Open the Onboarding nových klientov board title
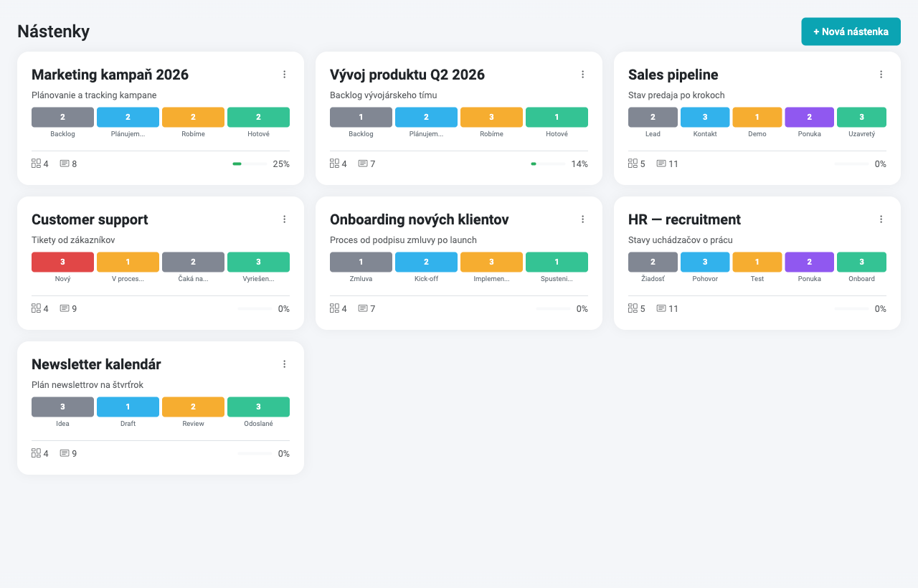The width and height of the screenshot is (918, 588). click(x=420, y=219)
